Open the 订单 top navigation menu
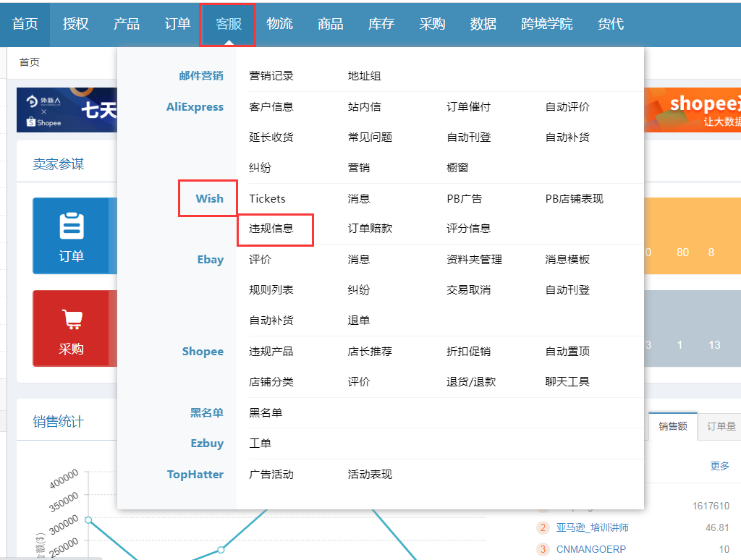Viewport: 741px width, 560px height. pyautogui.click(x=178, y=24)
